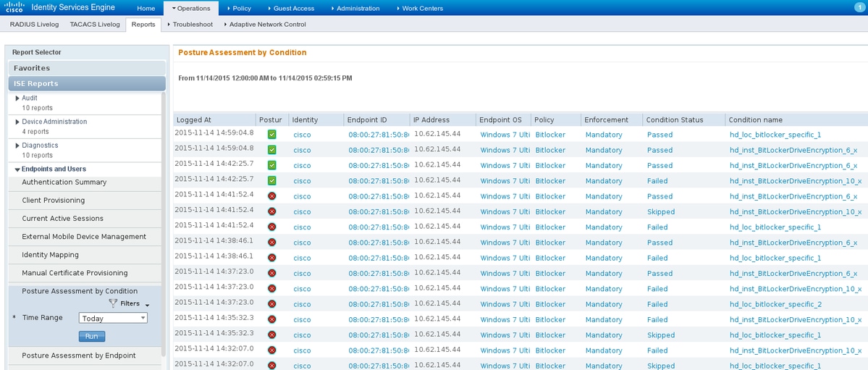
Task: Open the Guest Access menu
Action: pyautogui.click(x=290, y=8)
